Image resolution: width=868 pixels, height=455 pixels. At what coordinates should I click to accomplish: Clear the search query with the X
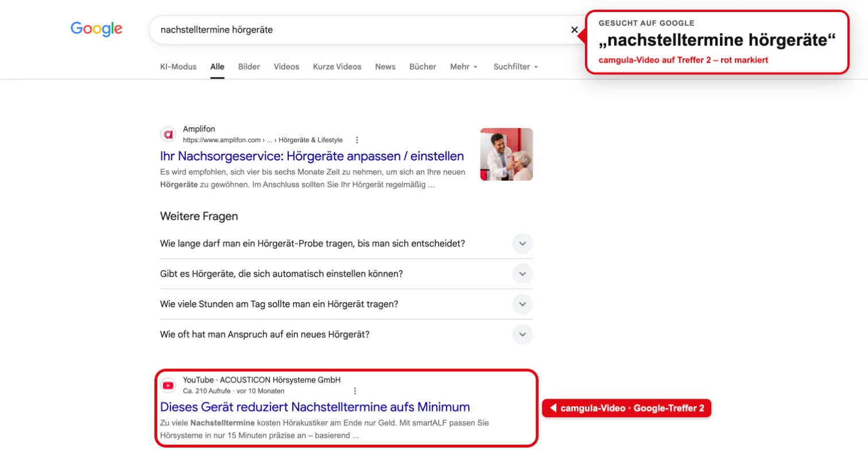pyautogui.click(x=574, y=30)
